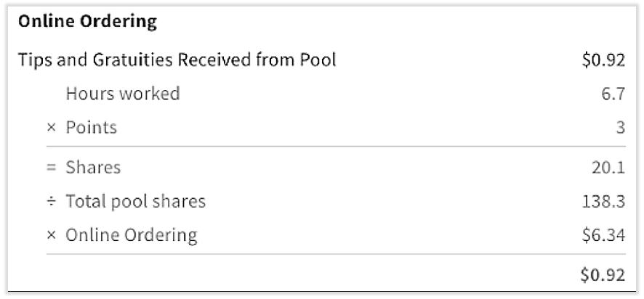Click the 138.3 total pool shares value
Image resolution: width=644 pixels, height=299 pixels.
pyautogui.click(x=605, y=202)
